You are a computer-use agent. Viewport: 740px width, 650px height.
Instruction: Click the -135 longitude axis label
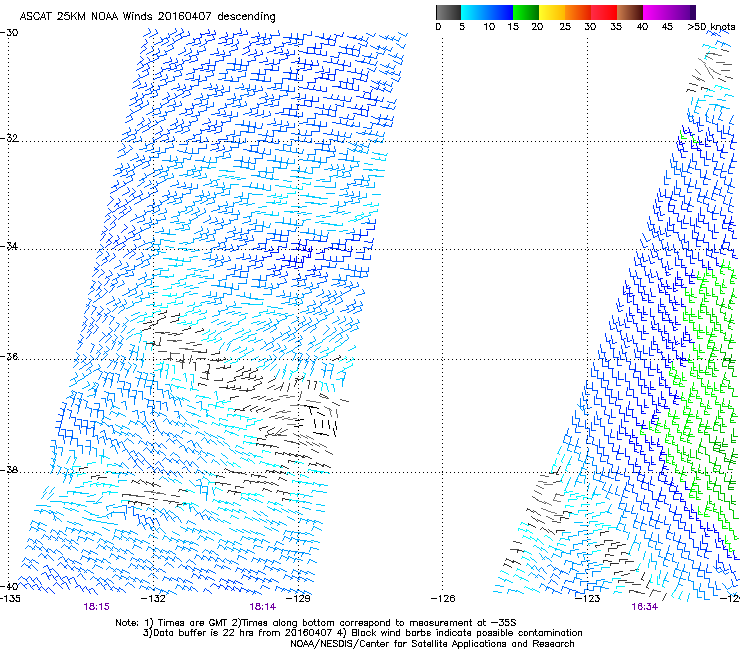(x=10, y=599)
